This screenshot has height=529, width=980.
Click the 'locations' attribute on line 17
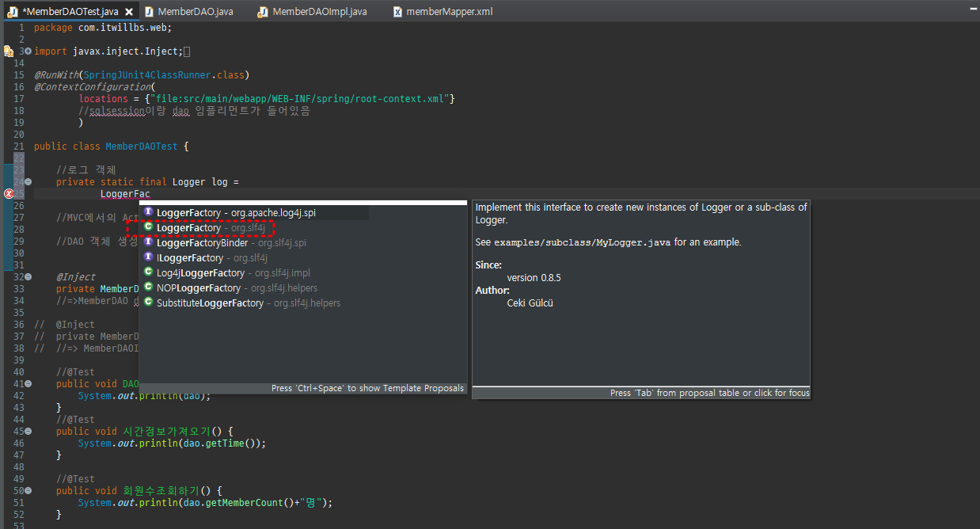point(103,99)
